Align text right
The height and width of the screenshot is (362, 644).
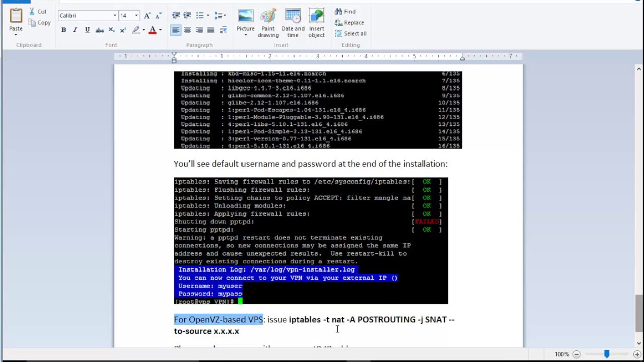click(199, 30)
